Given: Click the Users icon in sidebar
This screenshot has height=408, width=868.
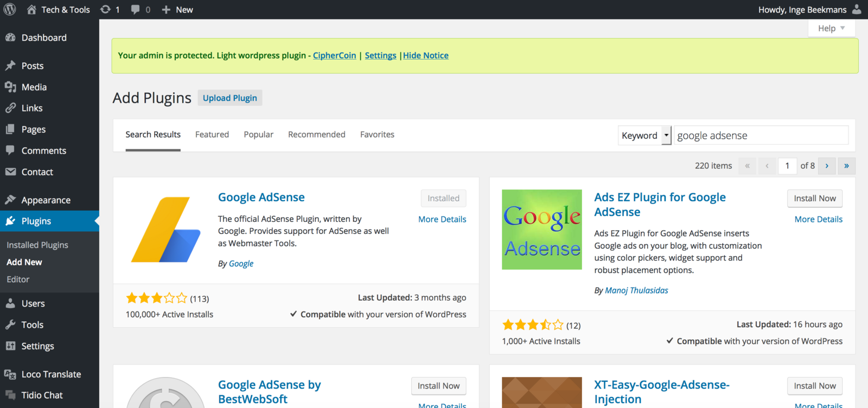Looking at the screenshot, I should (10, 303).
